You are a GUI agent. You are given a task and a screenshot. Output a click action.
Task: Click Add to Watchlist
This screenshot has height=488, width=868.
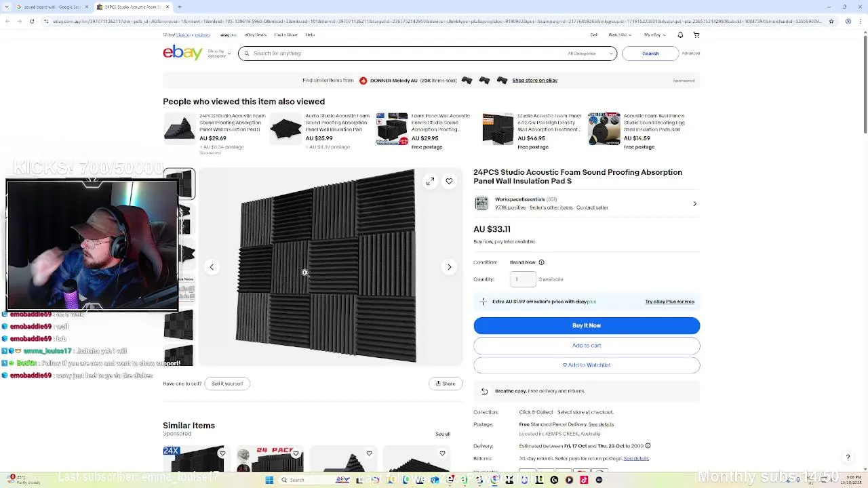pyautogui.click(x=587, y=365)
